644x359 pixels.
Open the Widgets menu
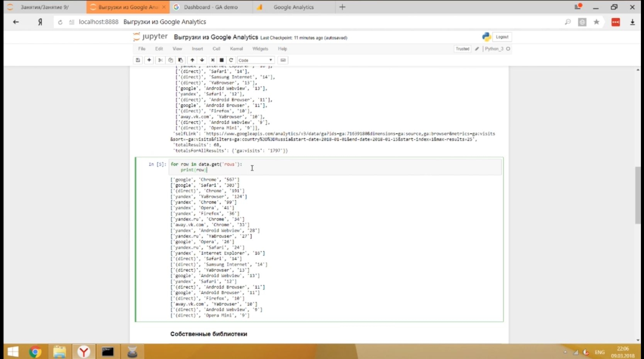point(260,49)
